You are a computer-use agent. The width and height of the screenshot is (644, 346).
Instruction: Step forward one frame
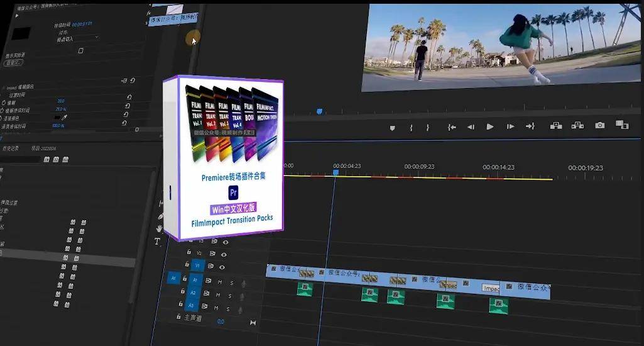click(x=510, y=126)
